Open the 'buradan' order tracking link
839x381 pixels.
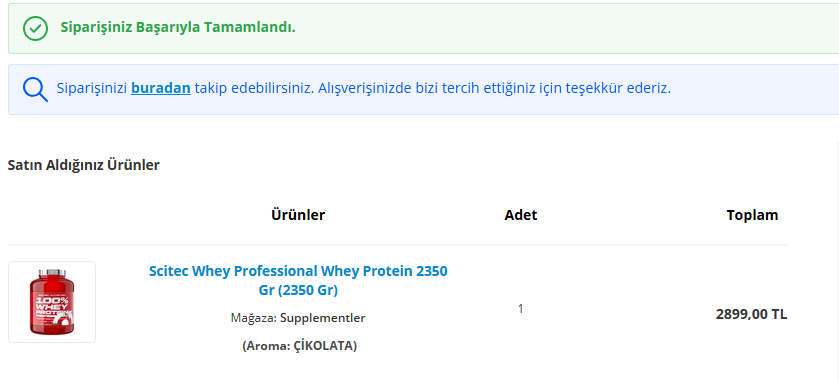(161, 88)
